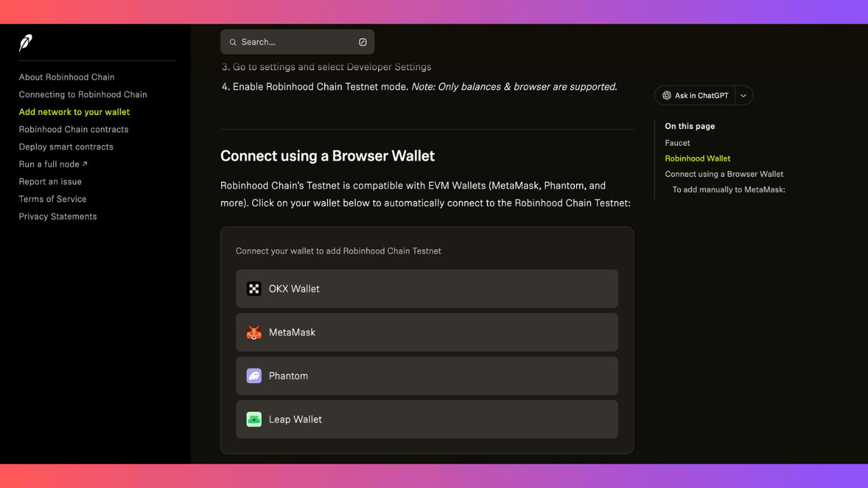Click the ChatGPT logo icon
The image size is (868, 488).
(667, 95)
